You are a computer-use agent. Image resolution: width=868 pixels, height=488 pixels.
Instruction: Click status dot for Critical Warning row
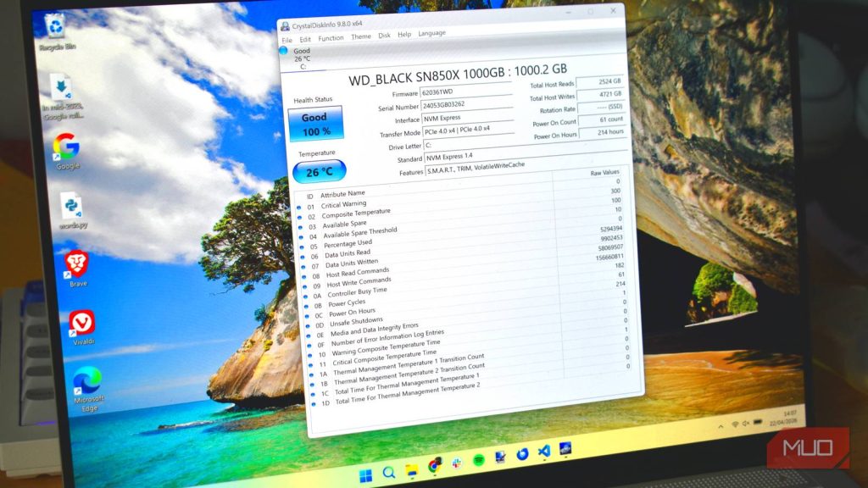(x=299, y=208)
